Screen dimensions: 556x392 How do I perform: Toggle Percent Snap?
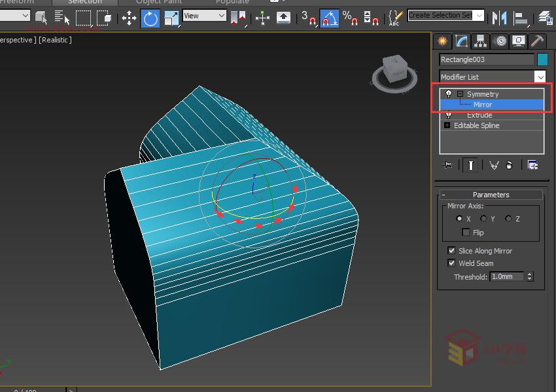click(350, 18)
